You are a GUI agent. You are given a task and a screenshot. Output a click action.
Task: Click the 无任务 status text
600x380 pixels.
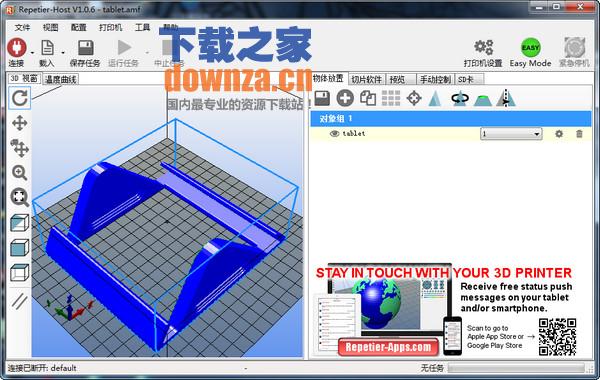432,368
